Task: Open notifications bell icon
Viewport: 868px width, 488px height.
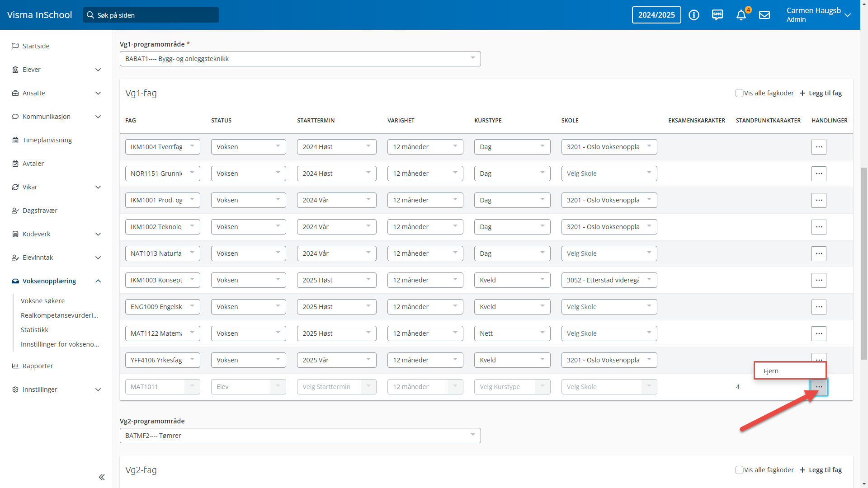Action: point(741,15)
